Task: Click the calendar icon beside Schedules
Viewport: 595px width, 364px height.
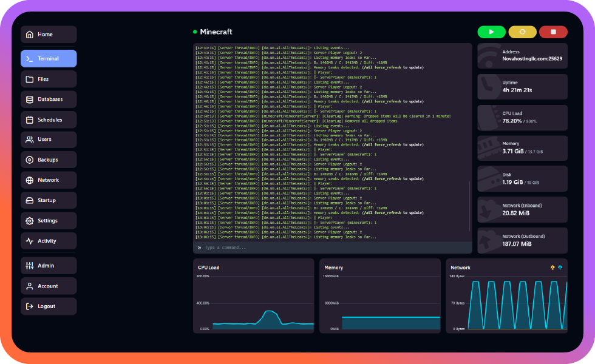Action: click(x=30, y=120)
